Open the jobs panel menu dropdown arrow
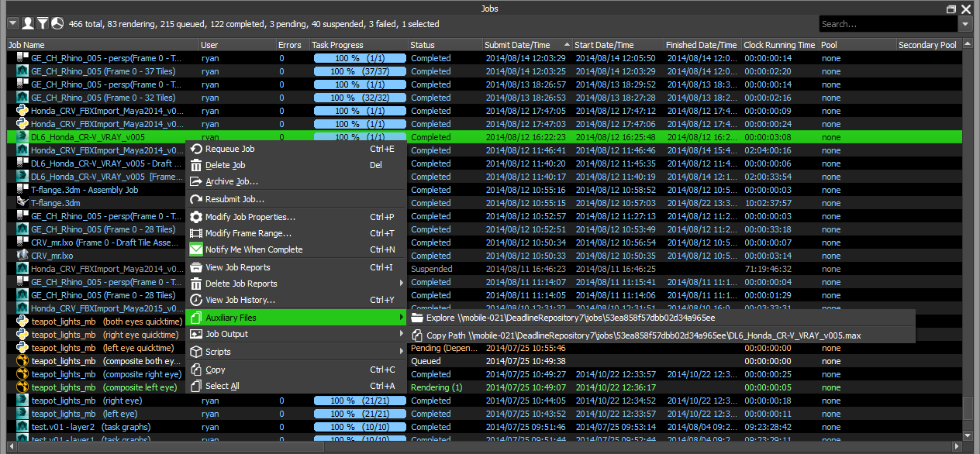This screenshot has height=454, width=980. (12, 24)
